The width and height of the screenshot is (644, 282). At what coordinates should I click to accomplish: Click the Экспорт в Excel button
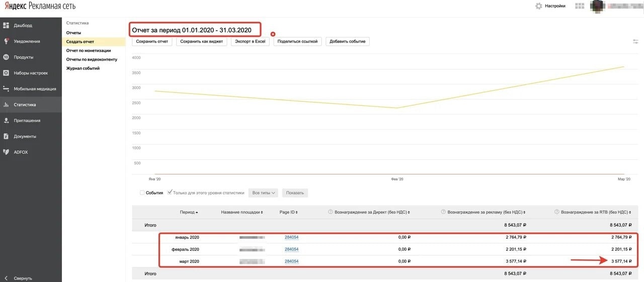(250, 41)
